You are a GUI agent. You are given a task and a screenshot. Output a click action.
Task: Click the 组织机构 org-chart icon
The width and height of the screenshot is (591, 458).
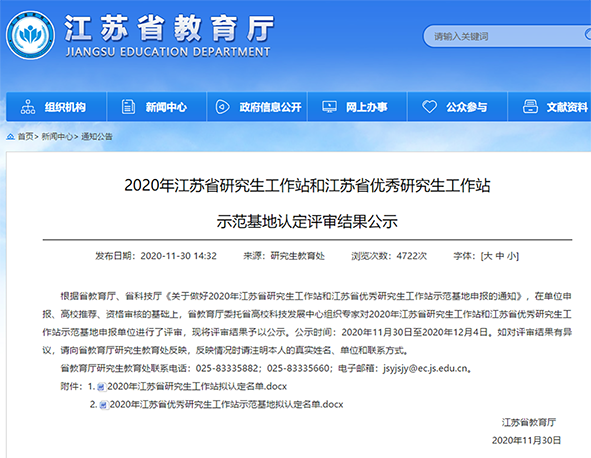28,107
